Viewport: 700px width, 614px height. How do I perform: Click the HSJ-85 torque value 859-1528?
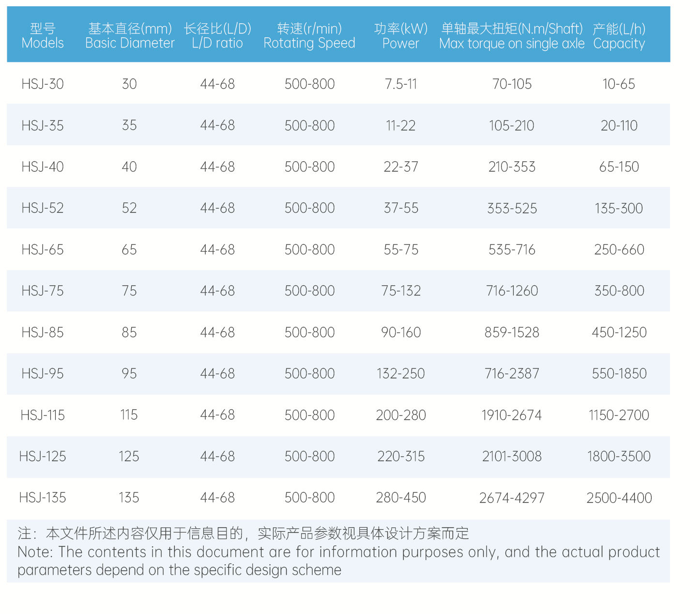[512, 333]
